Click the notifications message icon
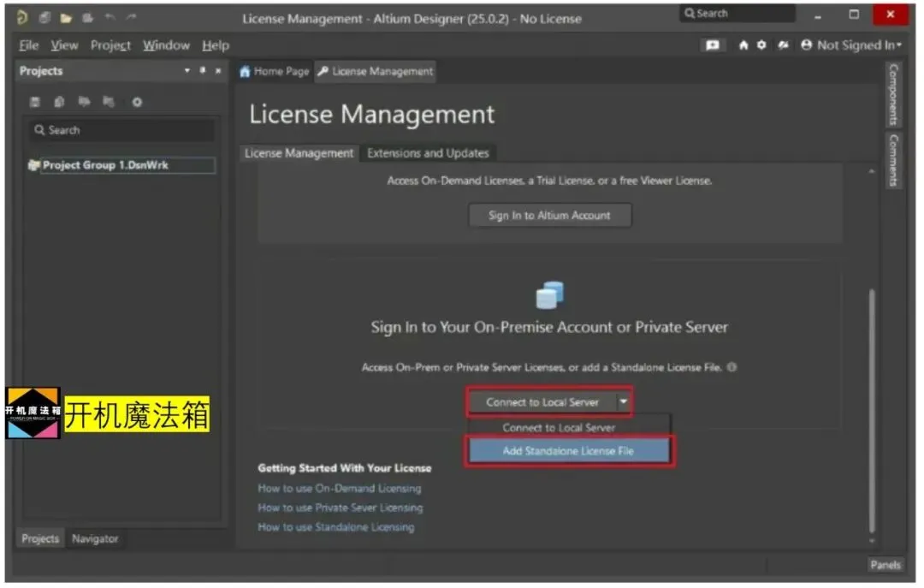The width and height of the screenshot is (924, 588). (x=713, y=45)
